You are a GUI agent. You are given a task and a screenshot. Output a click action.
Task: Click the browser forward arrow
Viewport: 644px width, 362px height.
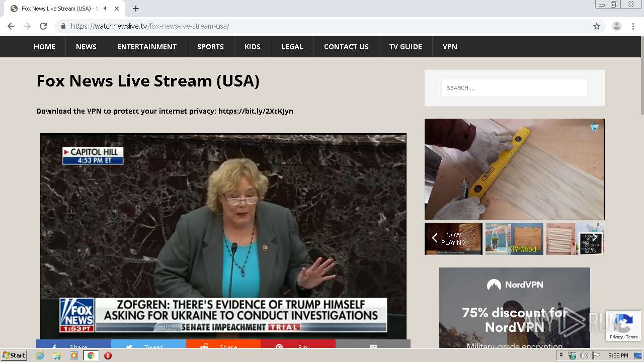click(x=27, y=26)
